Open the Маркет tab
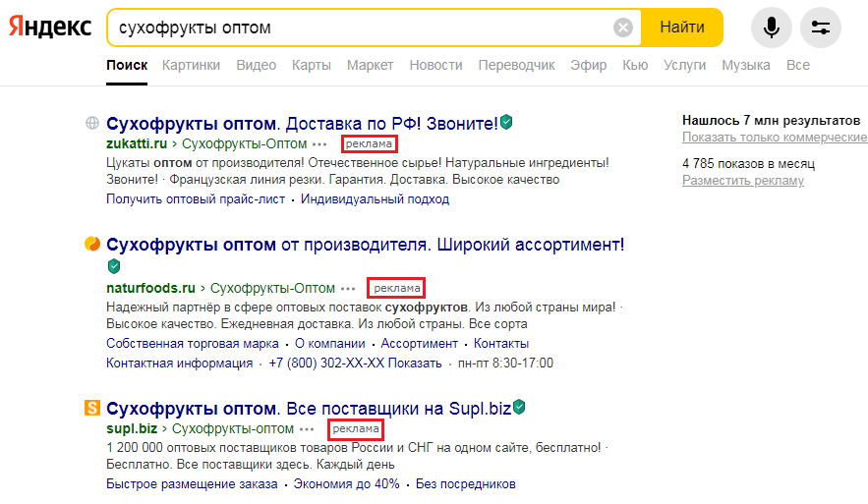This screenshot has width=868, height=504. pyautogui.click(x=371, y=65)
